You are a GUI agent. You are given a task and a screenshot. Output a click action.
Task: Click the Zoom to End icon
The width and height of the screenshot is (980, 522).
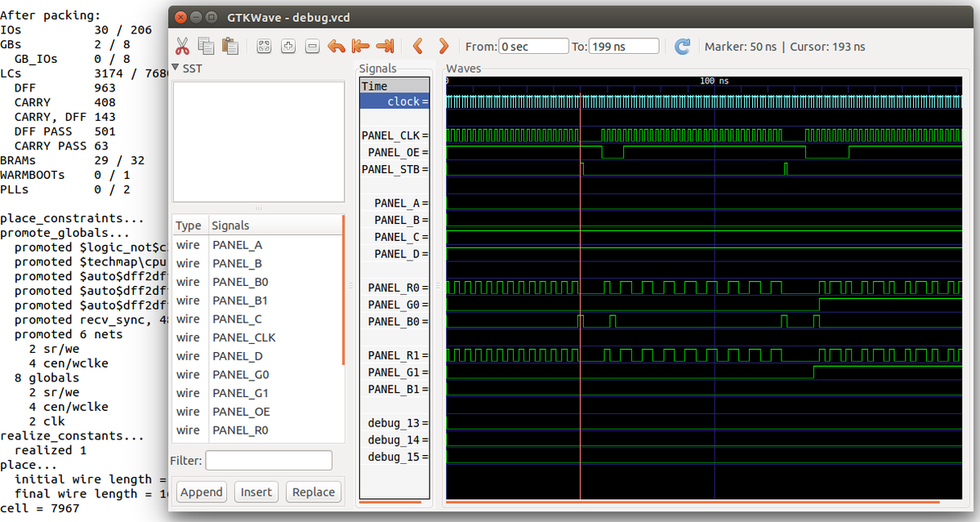(x=385, y=47)
